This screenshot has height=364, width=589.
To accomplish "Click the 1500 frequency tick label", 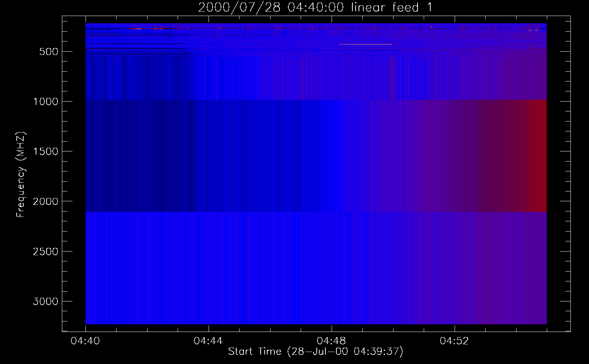I will pos(46,151).
